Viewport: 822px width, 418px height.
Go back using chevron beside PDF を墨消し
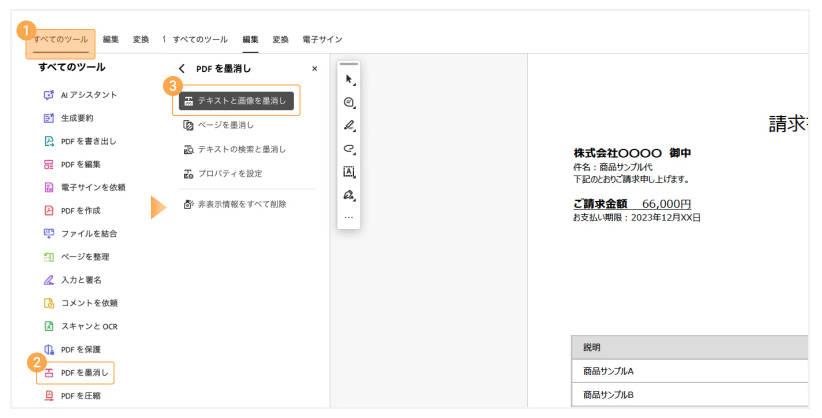coord(181,69)
